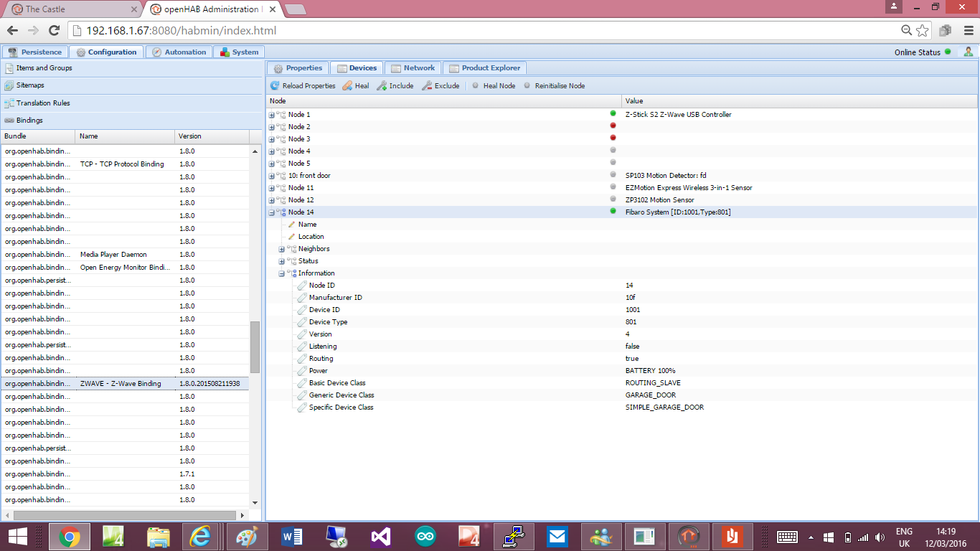
Task: Click the Reload Properties refresh icon
Action: [275, 86]
